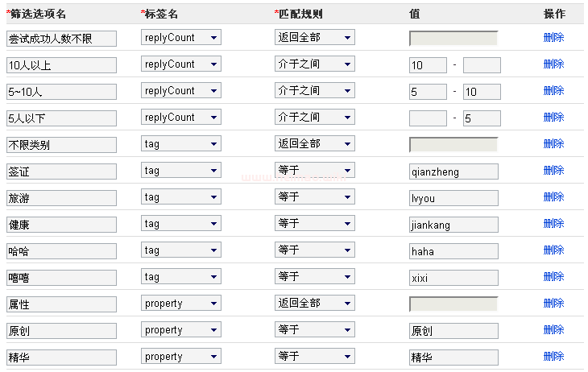Image resolution: width=588 pixels, height=372 pixels.
Task: Click the value field containing xixi
Action: [x=453, y=278]
